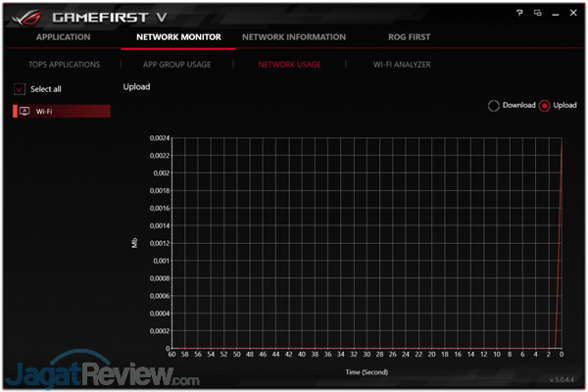Select the Download radio button
The width and height of the screenshot is (588, 392).
tap(494, 106)
